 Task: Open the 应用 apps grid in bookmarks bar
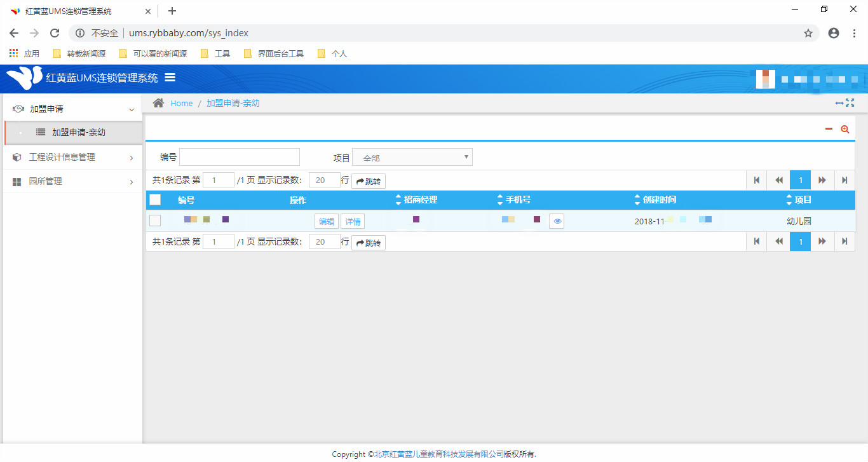[24, 54]
